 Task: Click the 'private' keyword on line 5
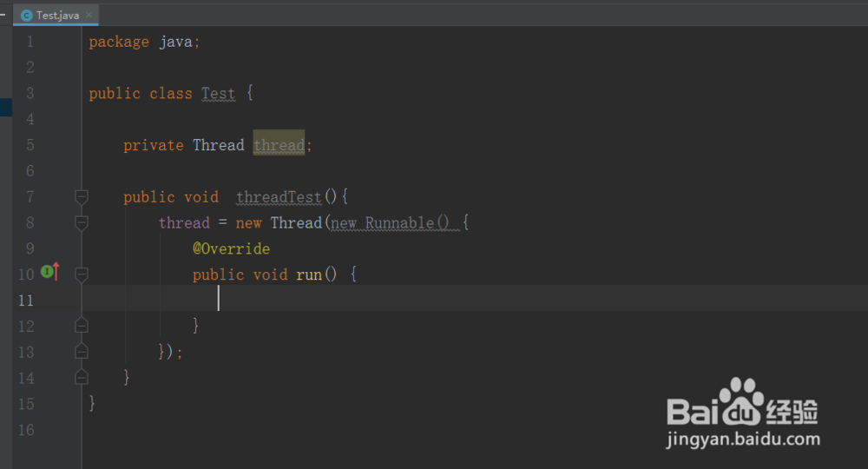(x=154, y=145)
